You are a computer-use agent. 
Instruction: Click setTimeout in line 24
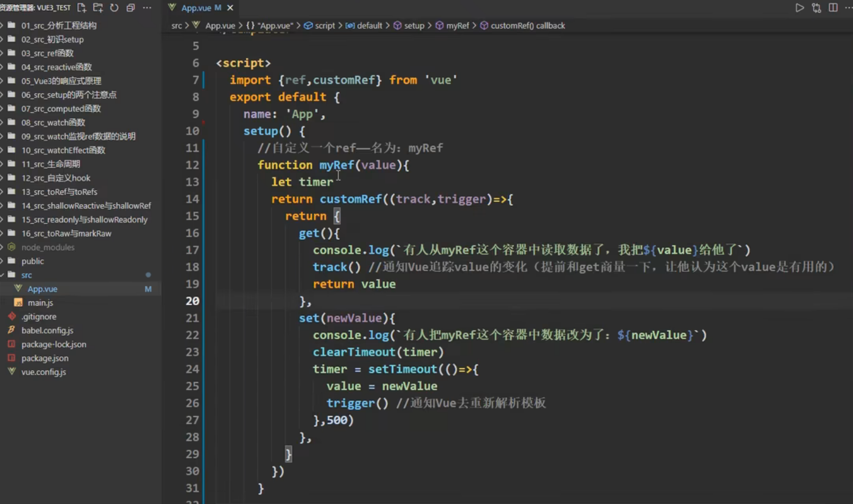tap(402, 369)
